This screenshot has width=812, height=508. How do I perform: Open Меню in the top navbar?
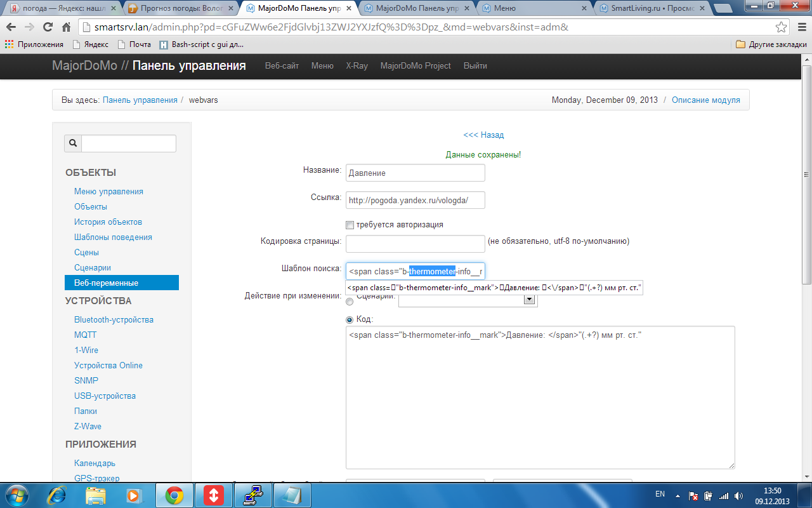tap(322, 65)
